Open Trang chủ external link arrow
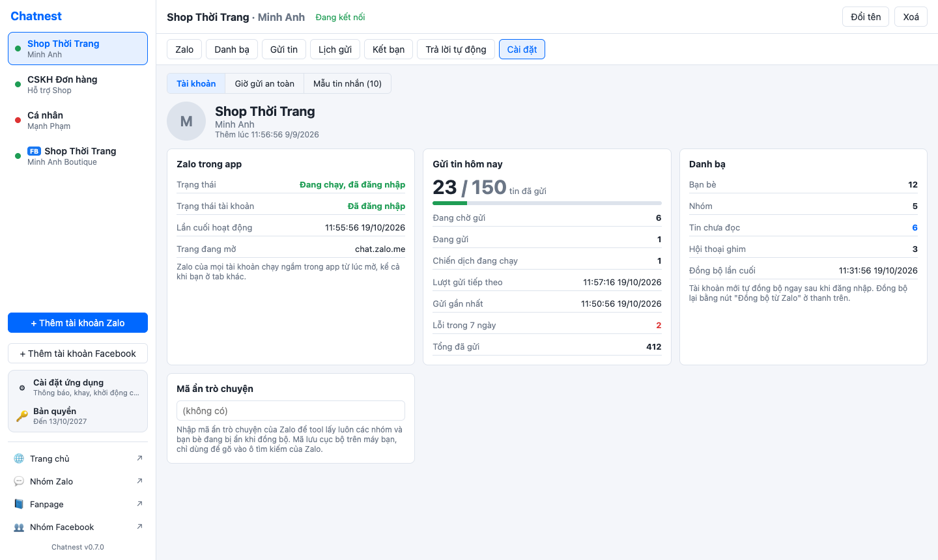 (x=139, y=458)
